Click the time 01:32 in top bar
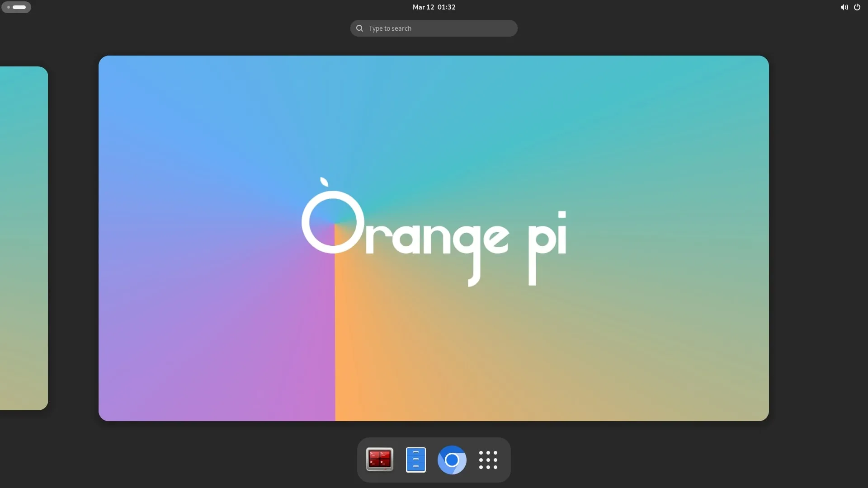Viewport: 868px width, 488px height. 446,7
